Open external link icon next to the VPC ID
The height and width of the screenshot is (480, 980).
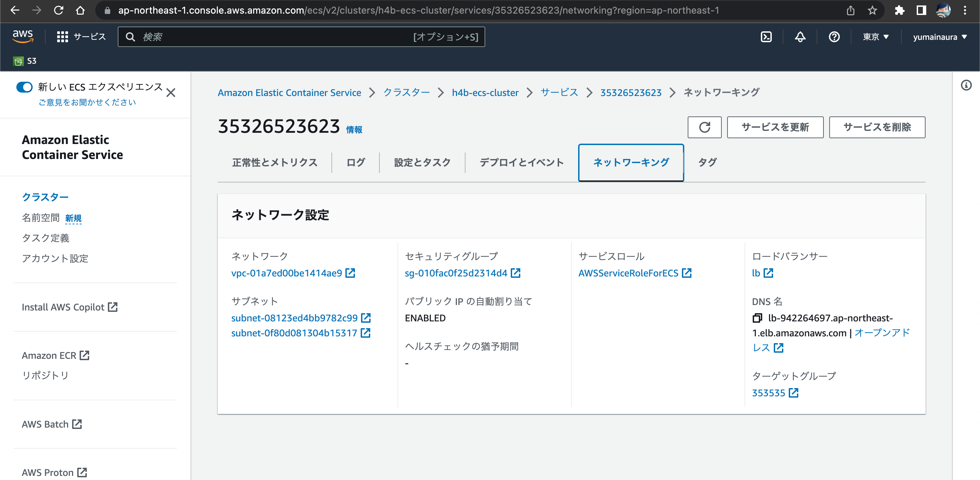coord(350,273)
